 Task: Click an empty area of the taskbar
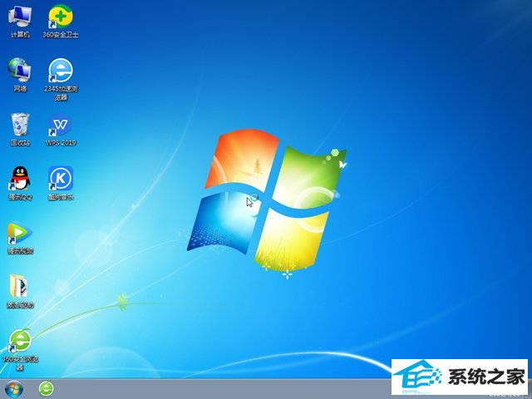tap(208, 388)
